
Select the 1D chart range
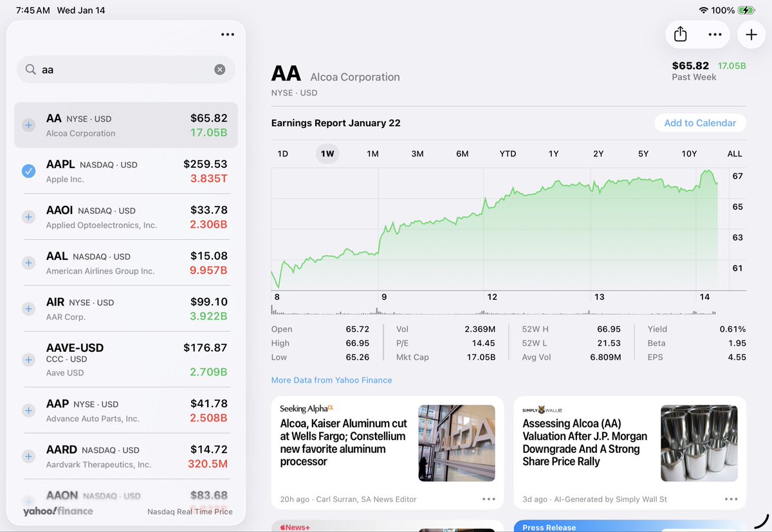coord(282,154)
